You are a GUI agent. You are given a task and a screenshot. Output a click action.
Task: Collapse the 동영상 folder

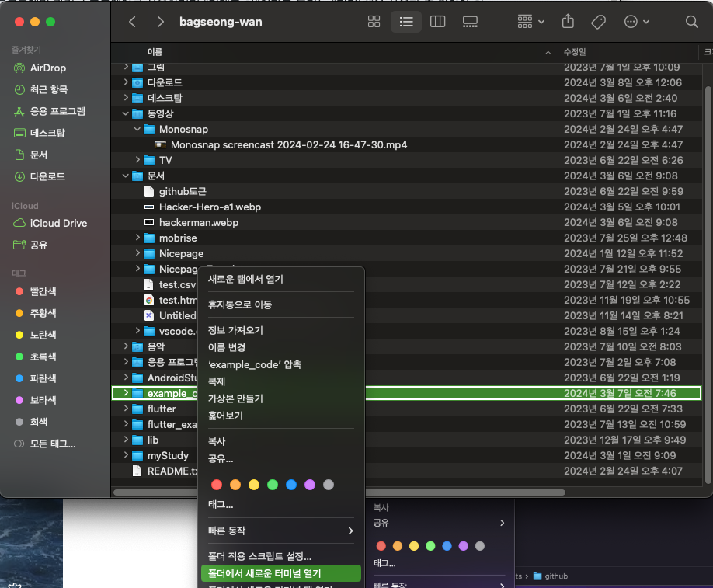(x=126, y=113)
